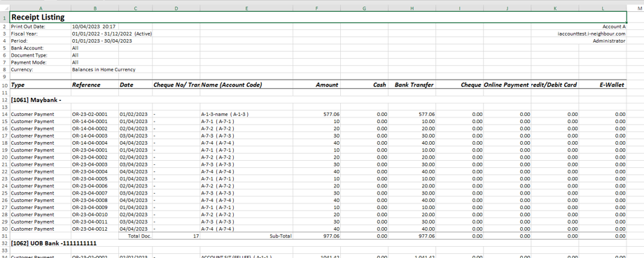This screenshot has width=644, height=258.
Task: Click the Account A cell
Action: point(603,27)
